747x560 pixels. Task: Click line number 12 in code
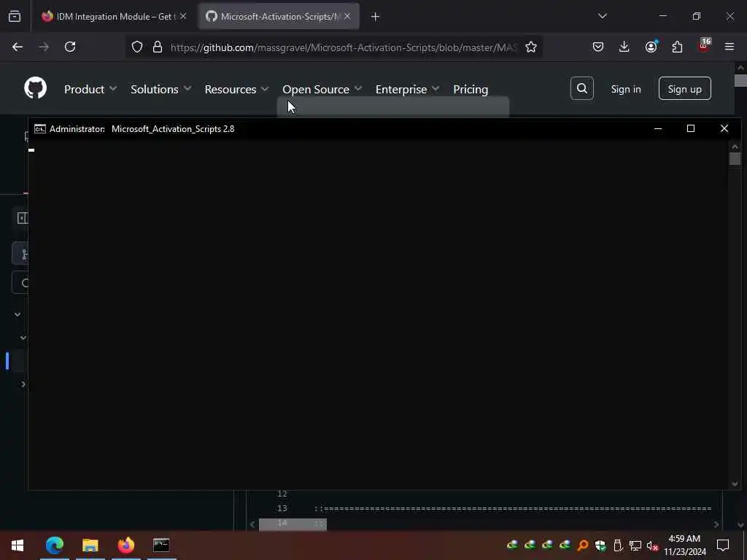[x=282, y=494]
